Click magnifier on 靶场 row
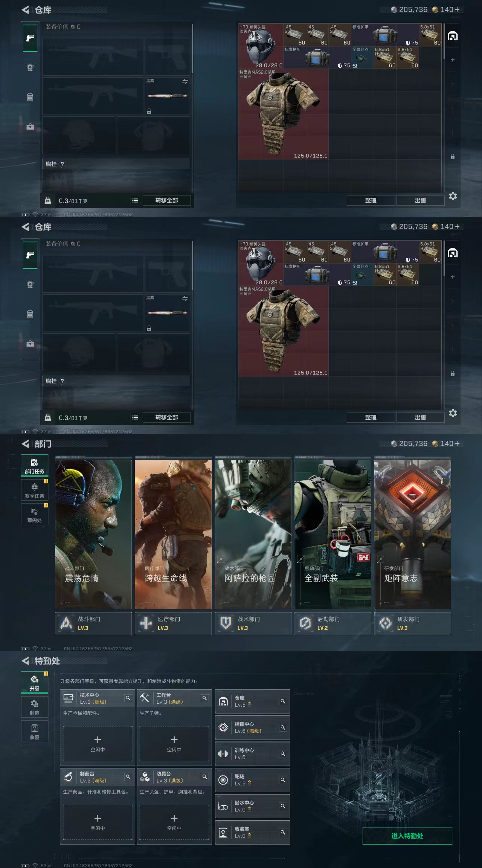The height and width of the screenshot is (868, 482). (x=283, y=780)
